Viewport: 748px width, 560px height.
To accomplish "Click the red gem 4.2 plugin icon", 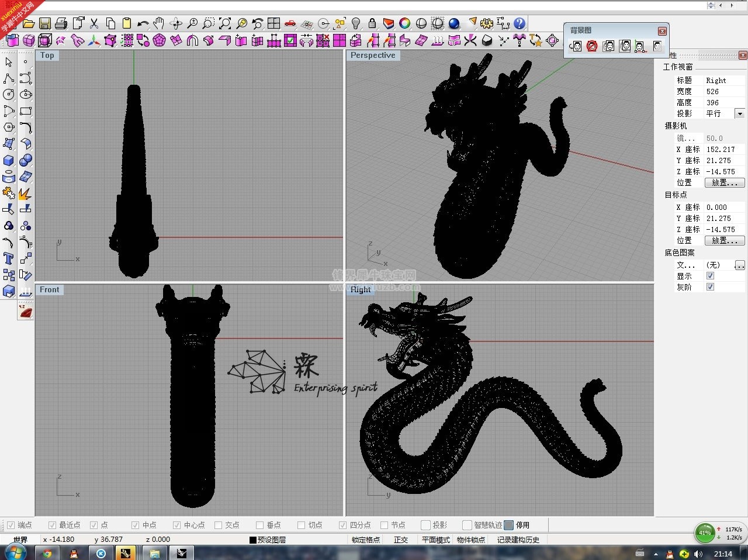I will point(25,311).
